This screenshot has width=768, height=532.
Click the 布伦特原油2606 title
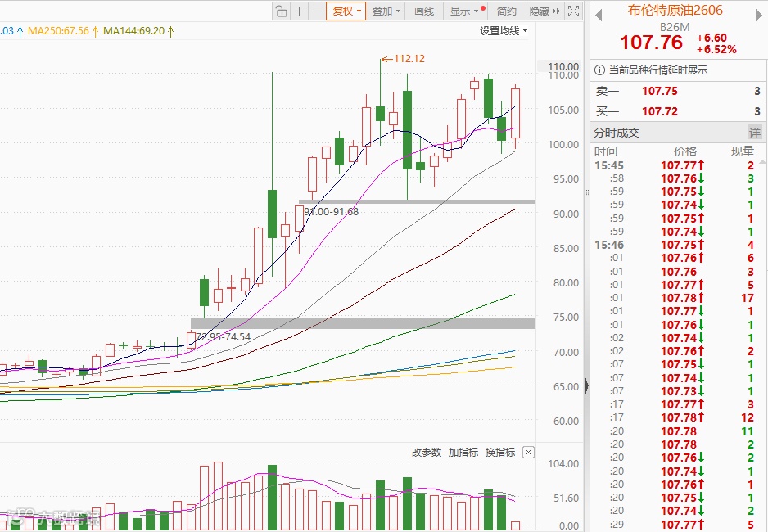click(x=675, y=11)
